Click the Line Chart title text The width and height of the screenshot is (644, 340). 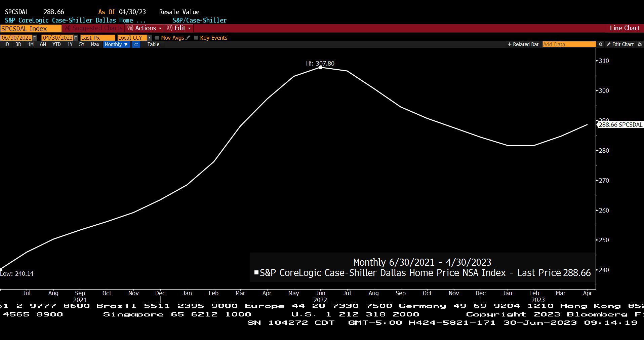click(x=625, y=28)
